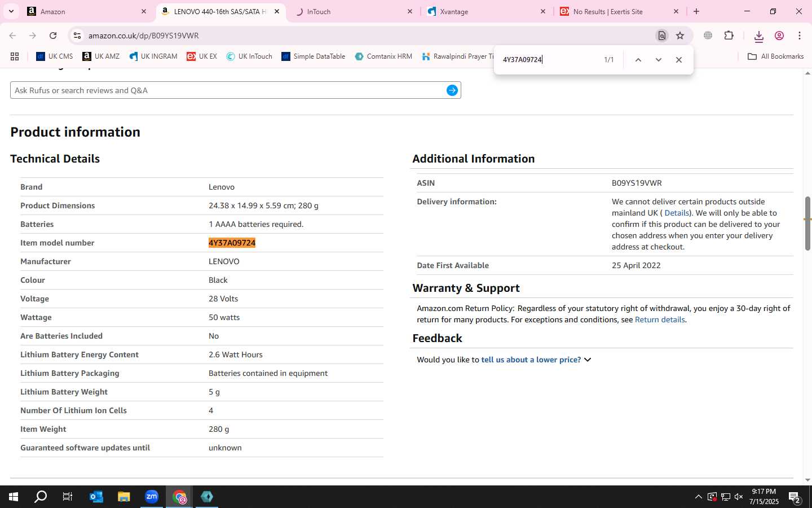812x508 pixels.
Task: Open the Chrome profile icon
Action: 779,36
